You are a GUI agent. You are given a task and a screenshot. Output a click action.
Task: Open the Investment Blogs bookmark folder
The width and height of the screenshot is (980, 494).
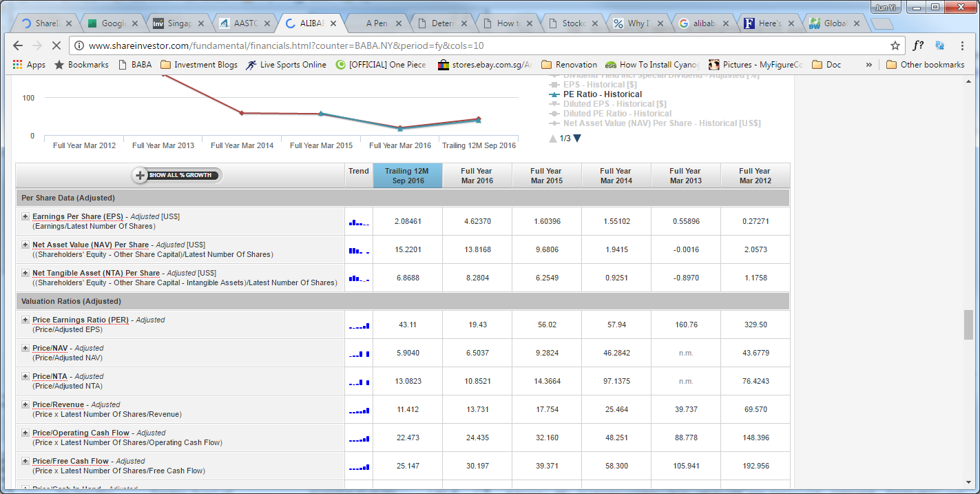pyautogui.click(x=199, y=65)
